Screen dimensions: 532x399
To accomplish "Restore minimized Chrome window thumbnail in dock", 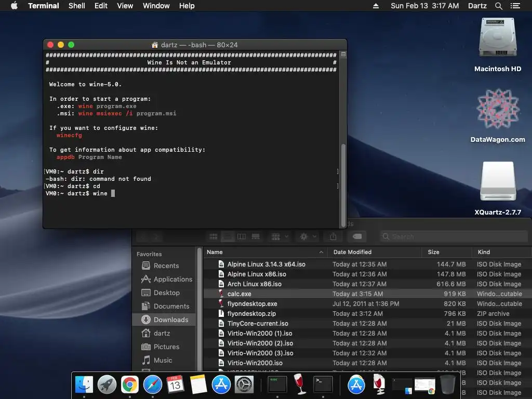I will point(425,386).
